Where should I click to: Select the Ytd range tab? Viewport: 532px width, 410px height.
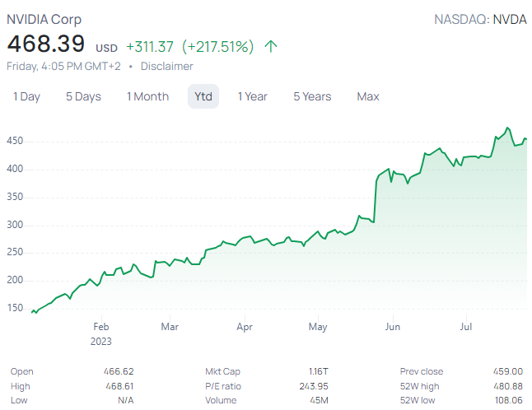point(203,96)
